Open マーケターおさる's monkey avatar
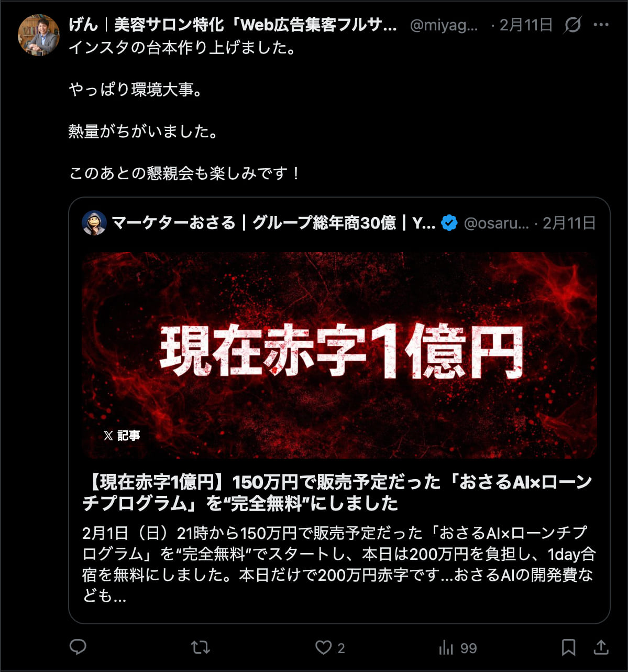 pyautogui.click(x=94, y=223)
